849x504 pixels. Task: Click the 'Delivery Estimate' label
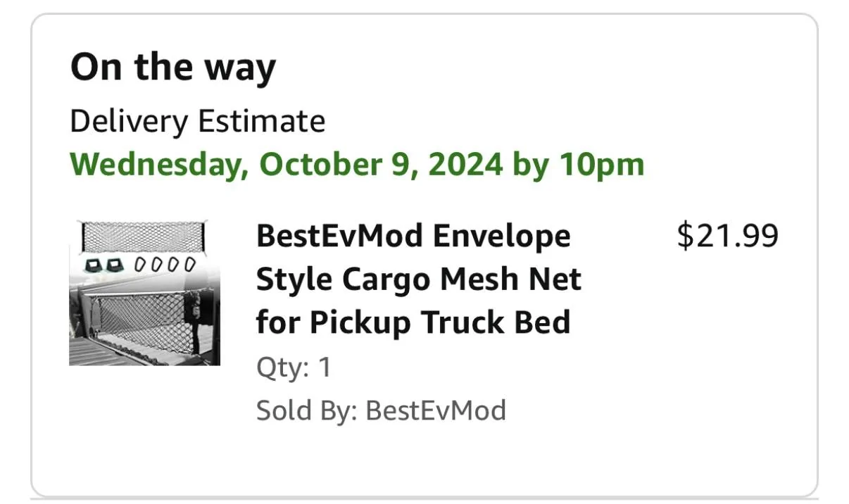tap(198, 122)
